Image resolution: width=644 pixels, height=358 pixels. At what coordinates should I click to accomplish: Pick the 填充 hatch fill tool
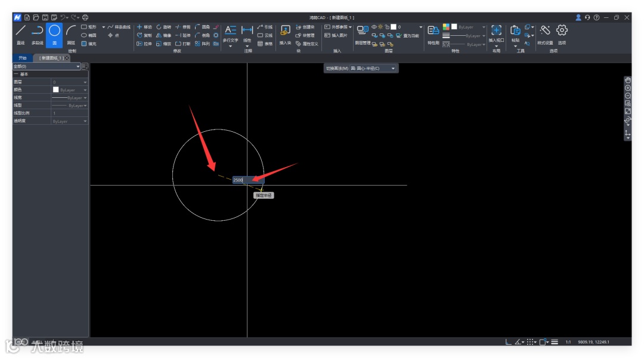pyautogui.click(x=89, y=44)
